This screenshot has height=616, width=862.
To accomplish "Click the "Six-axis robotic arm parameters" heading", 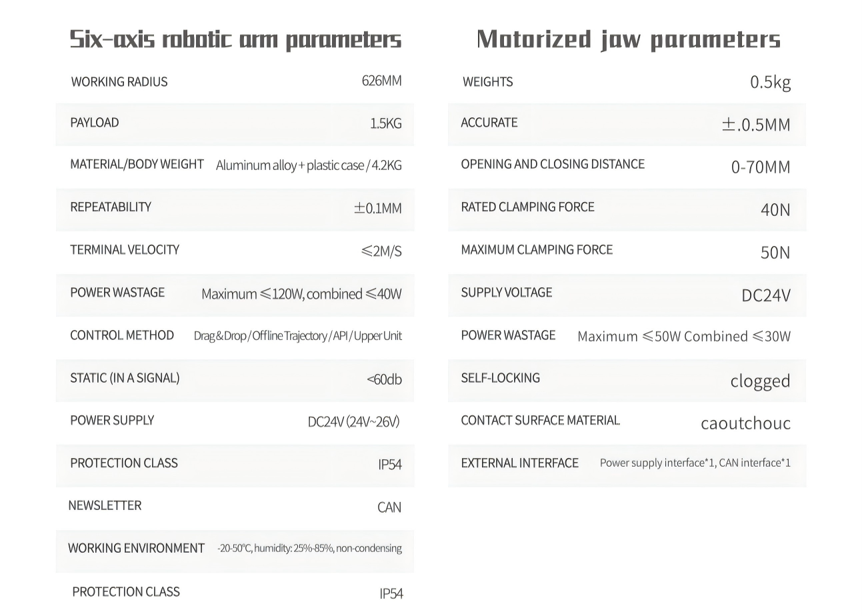I will tap(235, 40).
